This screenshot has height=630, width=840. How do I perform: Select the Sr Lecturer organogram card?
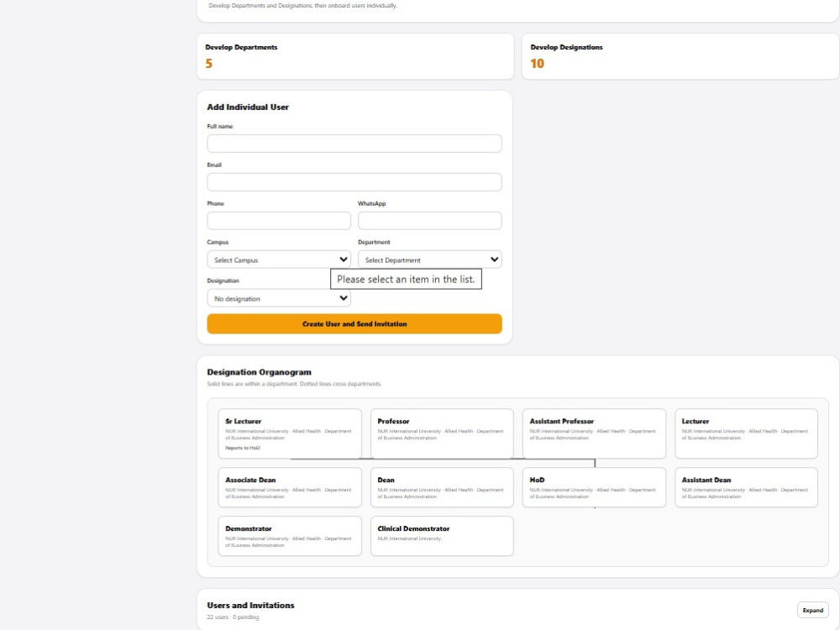coord(290,434)
